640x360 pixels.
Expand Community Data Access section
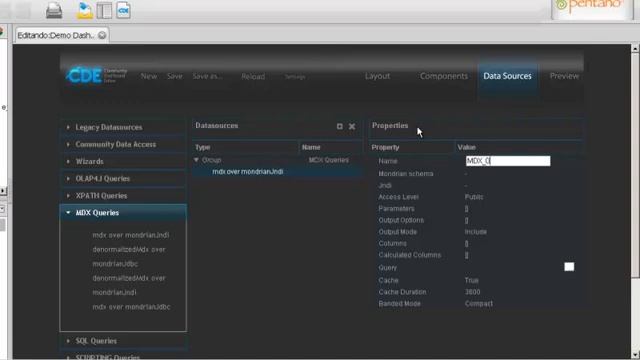click(123, 144)
